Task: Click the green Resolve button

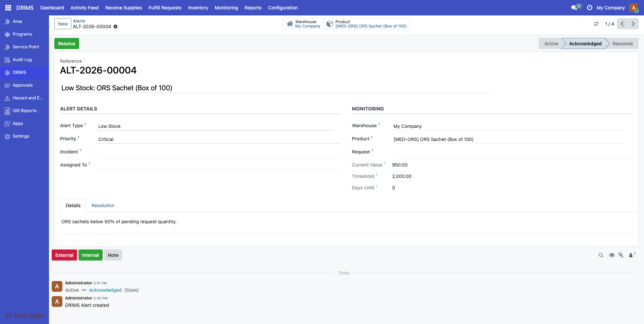Action: 67,44
